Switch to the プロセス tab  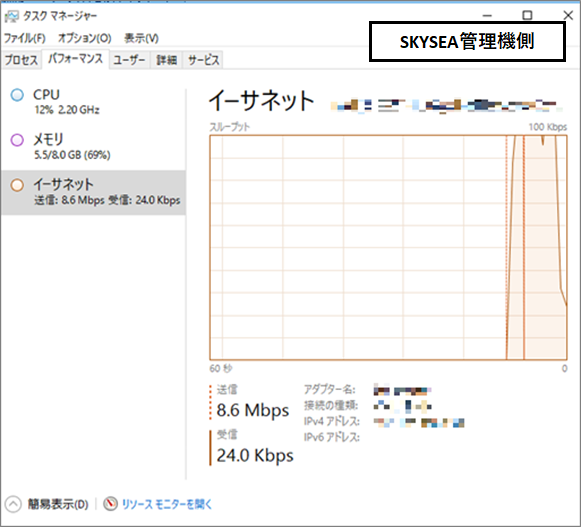click(21, 60)
